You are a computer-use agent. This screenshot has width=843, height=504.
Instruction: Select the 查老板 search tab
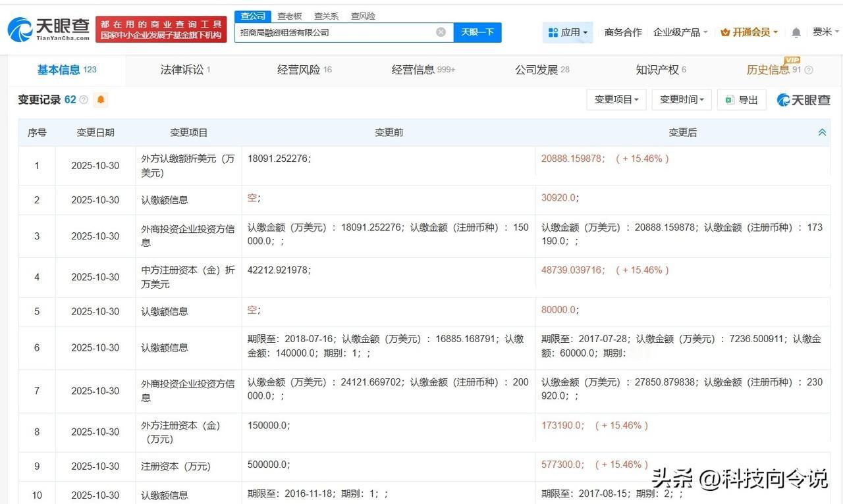pyautogui.click(x=289, y=16)
